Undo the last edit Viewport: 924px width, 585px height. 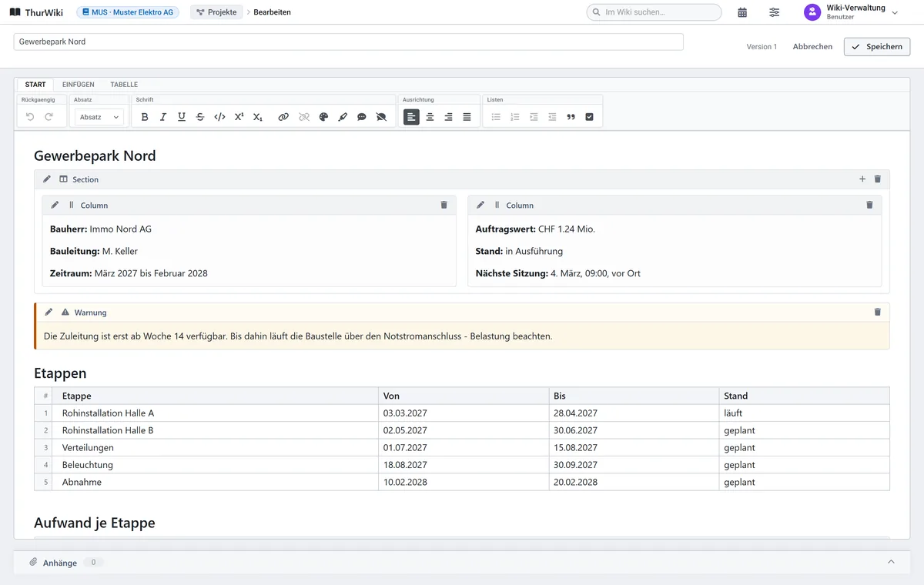[30, 117]
